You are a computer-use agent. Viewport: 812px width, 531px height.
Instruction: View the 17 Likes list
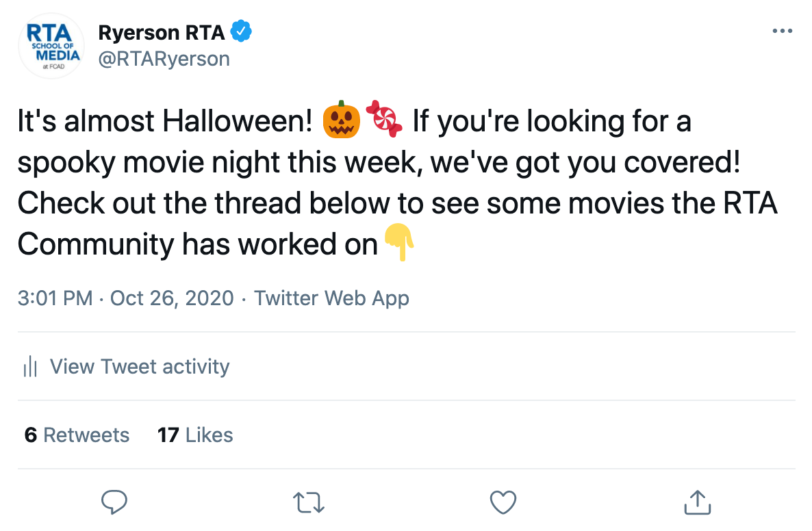pyautogui.click(x=195, y=435)
